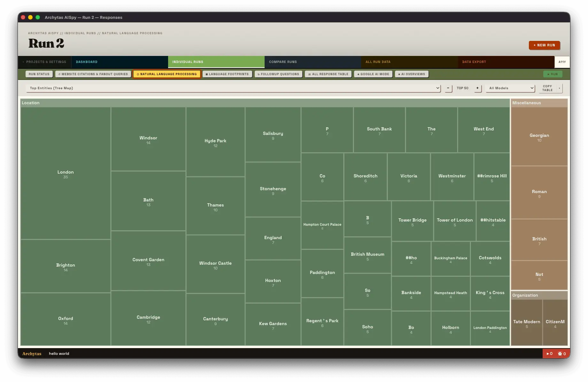Screen dimensions: 588x382
Task: Select the Hyde Park treemap tile
Action: [215, 142]
